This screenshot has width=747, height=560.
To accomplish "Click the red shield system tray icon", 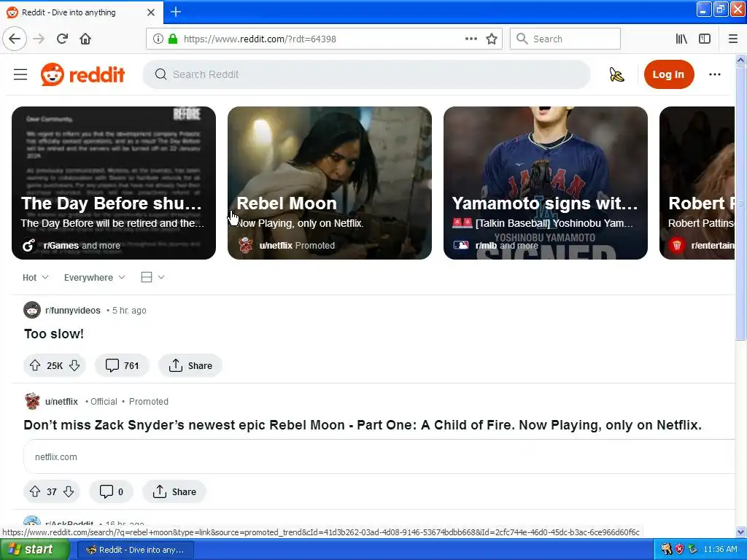I will tap(680, 550).
